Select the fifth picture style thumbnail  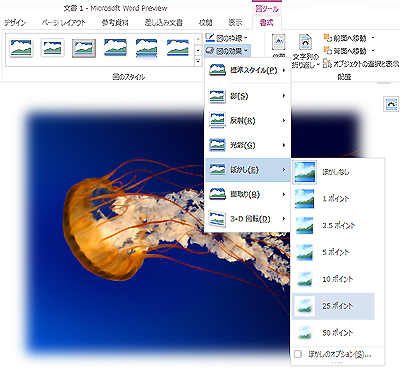tap(146, 48)
